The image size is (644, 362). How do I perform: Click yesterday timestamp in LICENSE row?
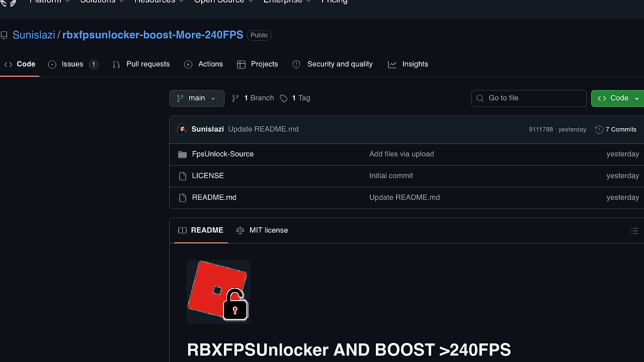[622, 175]
